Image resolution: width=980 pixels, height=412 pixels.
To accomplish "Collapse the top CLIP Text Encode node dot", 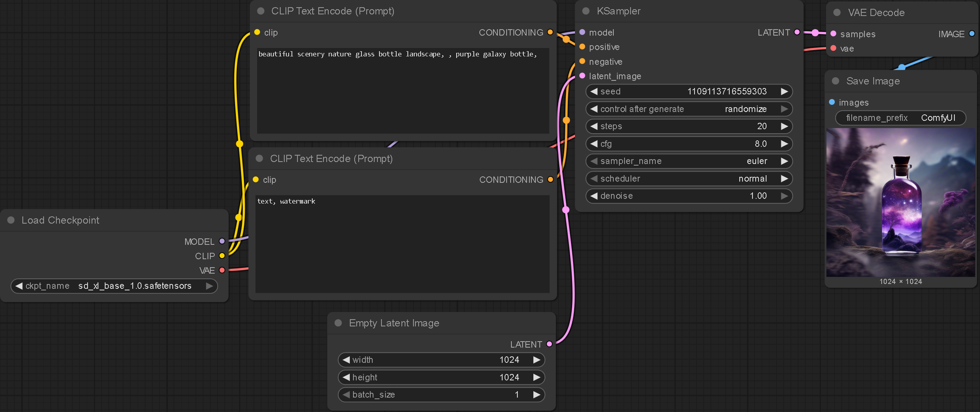I will [261, 11].
